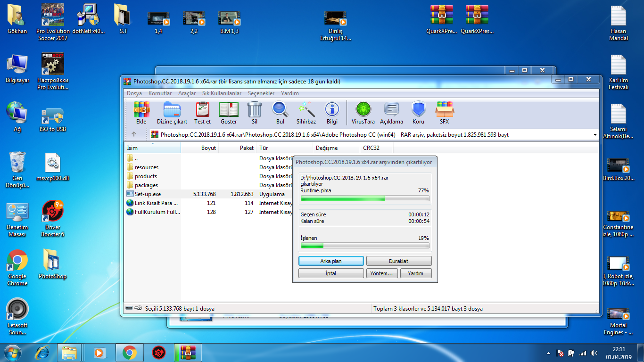This screenshot has height=362, width=644.
Task: Go up one level with arrow icon
Action: click(134, 134)
